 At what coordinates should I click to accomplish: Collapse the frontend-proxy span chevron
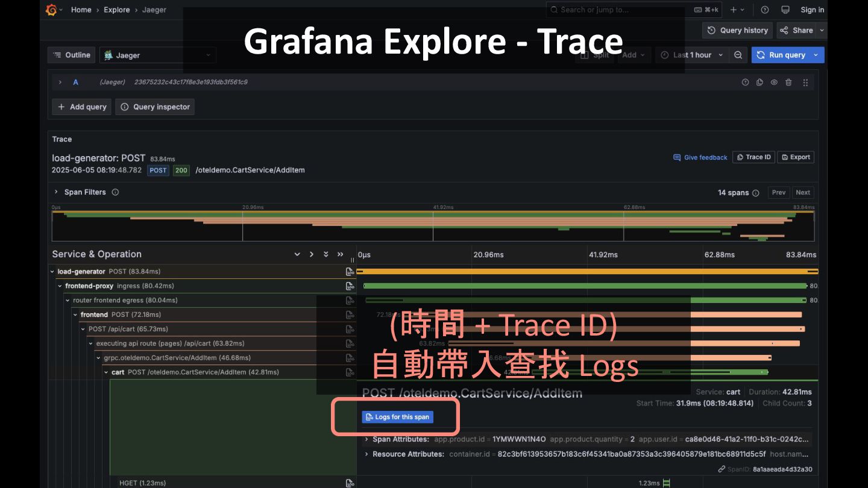point(60,286)
